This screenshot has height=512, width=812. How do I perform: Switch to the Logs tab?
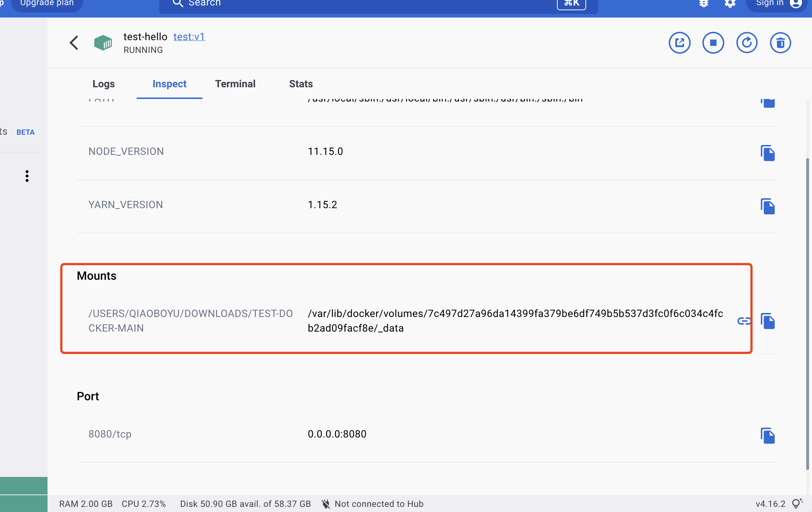pos(103,84)
